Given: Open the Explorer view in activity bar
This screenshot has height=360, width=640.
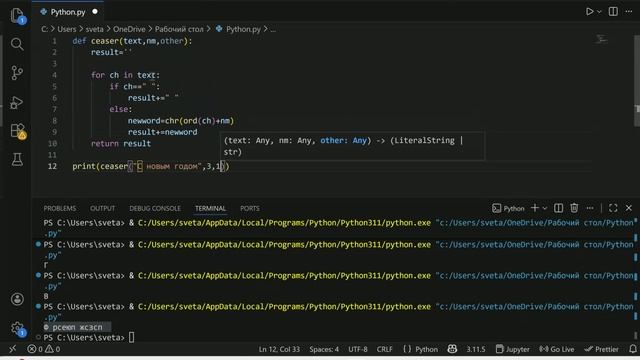Looking at the screenshot, I should pos(17,16).
